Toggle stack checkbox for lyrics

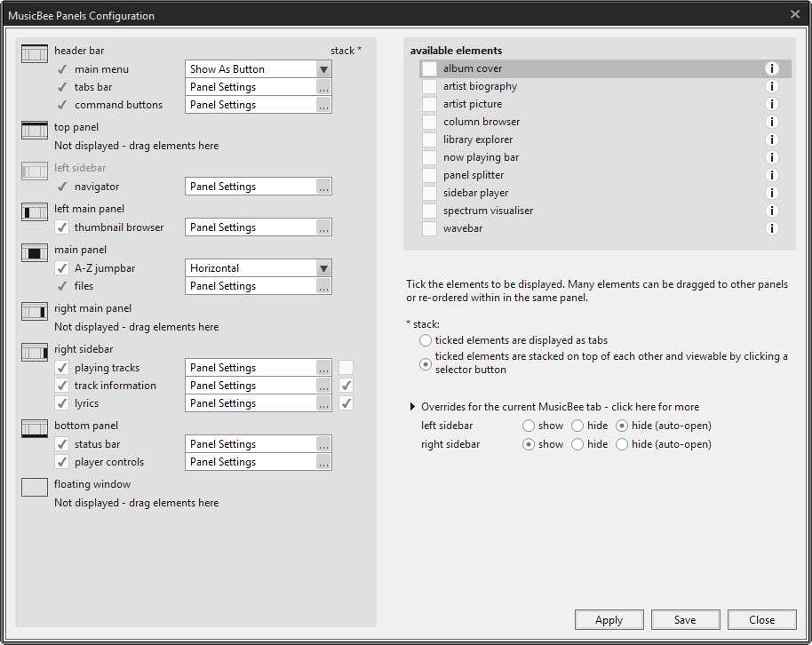click(346, 403)
